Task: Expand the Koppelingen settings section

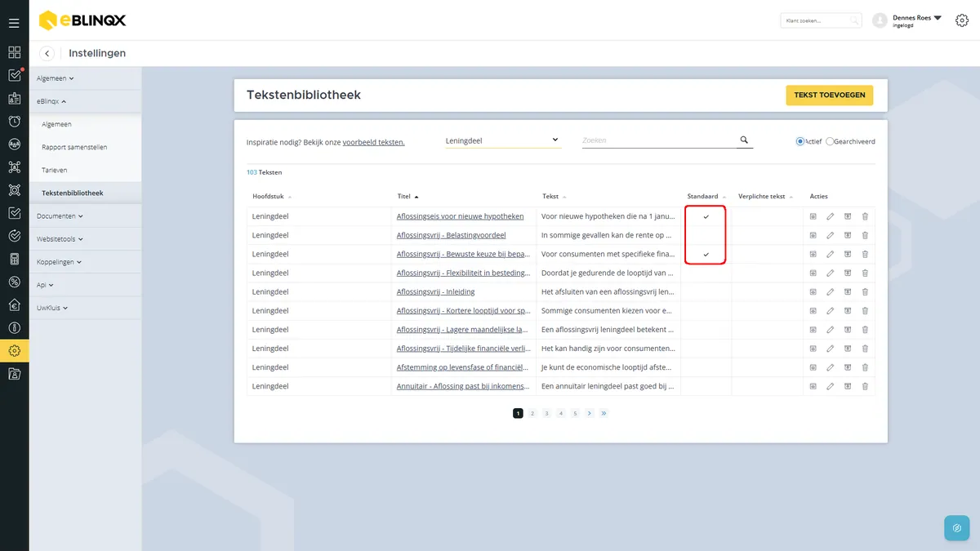Action: pyautogui.click(x=85, y=262)
